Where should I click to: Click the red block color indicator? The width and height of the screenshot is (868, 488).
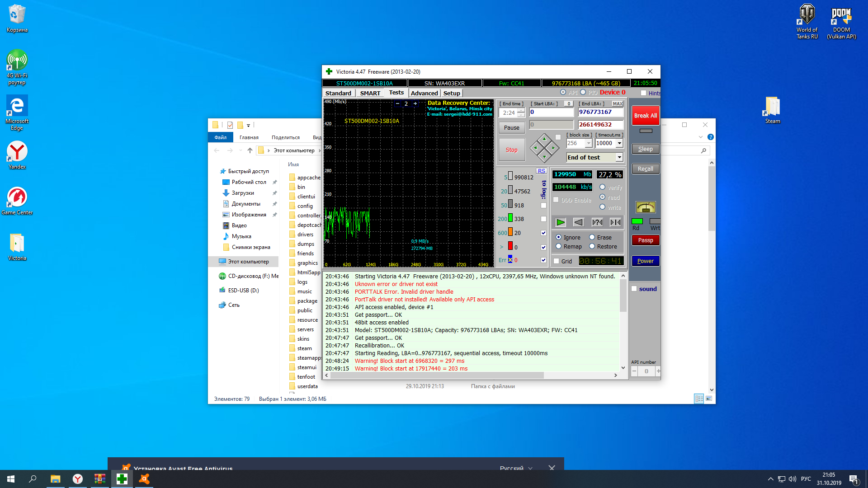[x=510, y=246]
